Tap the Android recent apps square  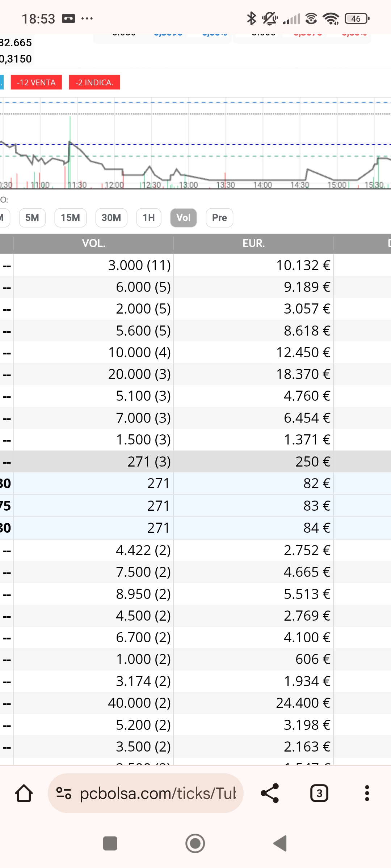pyautogui.click(x=110, y=843)
